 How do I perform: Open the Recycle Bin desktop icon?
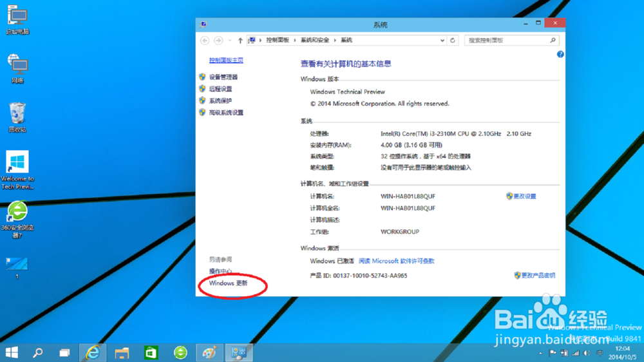tap(17, 117)
